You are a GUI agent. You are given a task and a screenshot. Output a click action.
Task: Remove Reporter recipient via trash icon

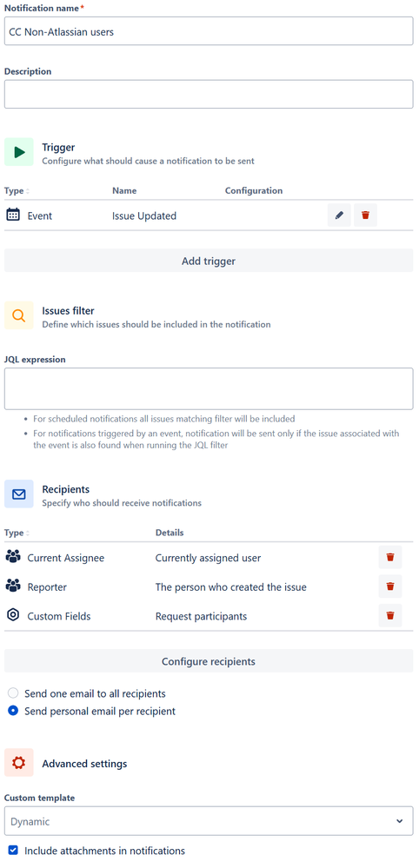390,586
